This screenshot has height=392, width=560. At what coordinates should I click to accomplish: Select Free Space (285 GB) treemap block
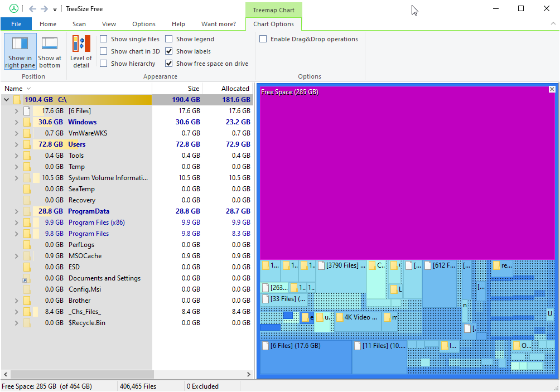pos(407,173)
